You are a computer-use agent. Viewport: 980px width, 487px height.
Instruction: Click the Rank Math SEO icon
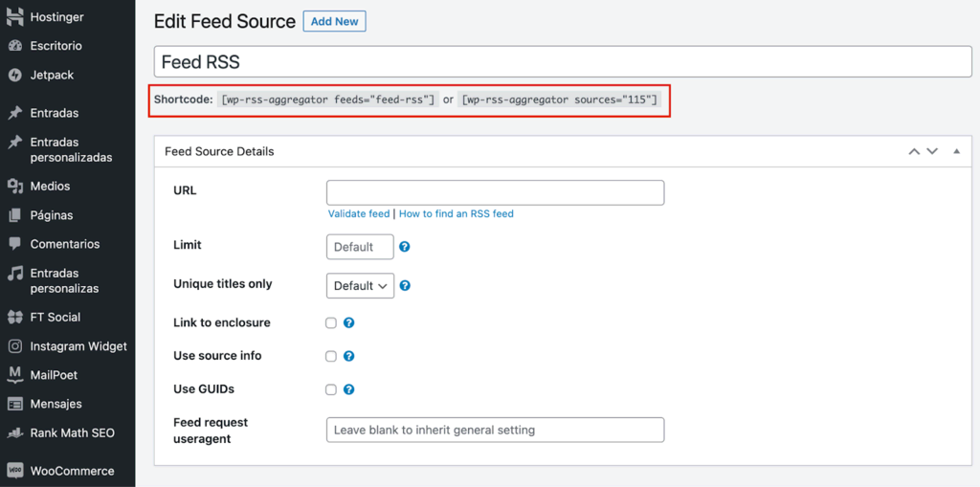(x=14, y=432)
